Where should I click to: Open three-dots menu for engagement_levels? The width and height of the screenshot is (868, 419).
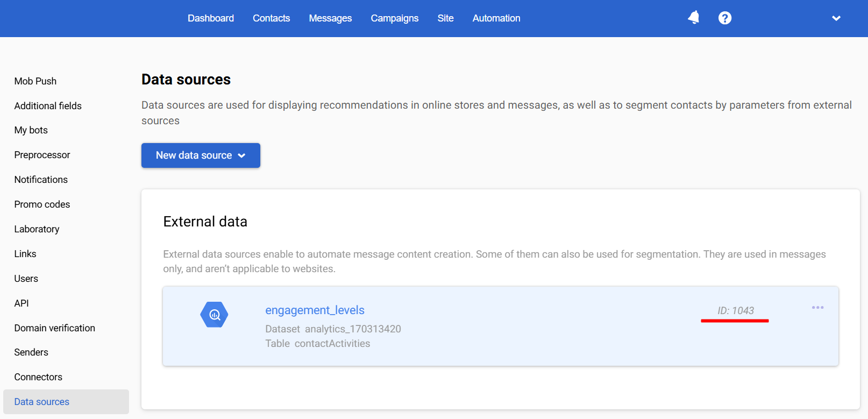pyautogui.click(x=818, y=308)
